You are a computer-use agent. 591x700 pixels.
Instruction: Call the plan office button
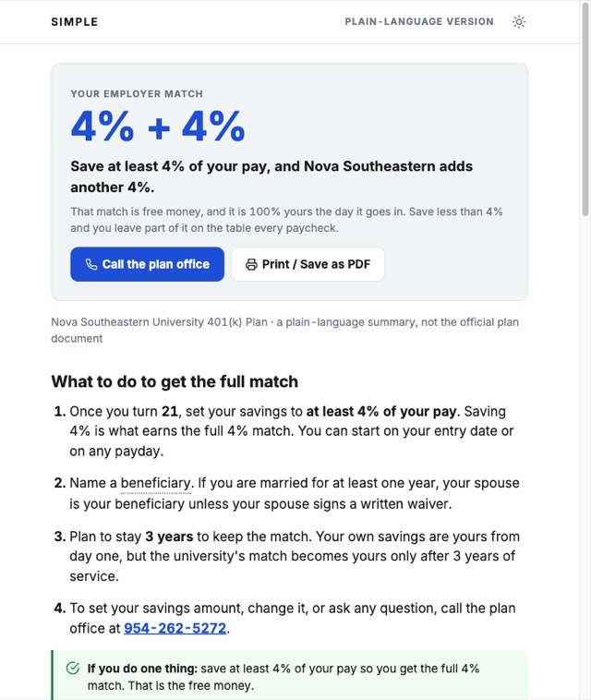click(x=148, y=264)
